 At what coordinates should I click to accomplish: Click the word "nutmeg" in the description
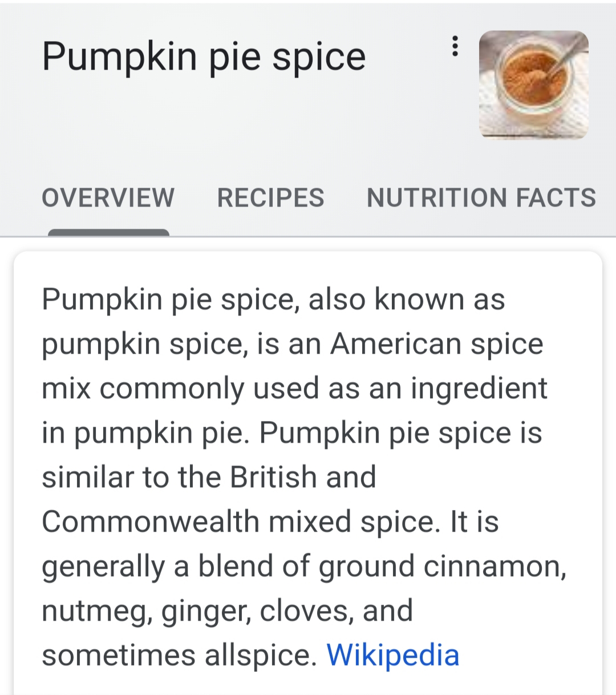point(96,611)
